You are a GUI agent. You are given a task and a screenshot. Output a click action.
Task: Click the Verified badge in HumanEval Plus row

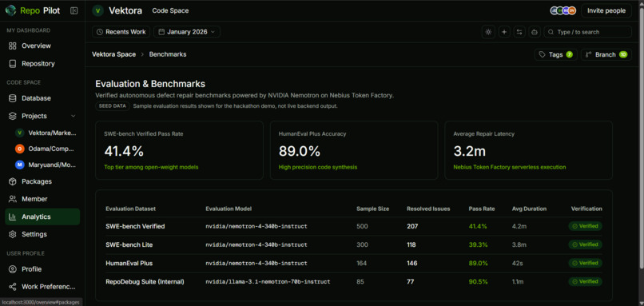585,263
